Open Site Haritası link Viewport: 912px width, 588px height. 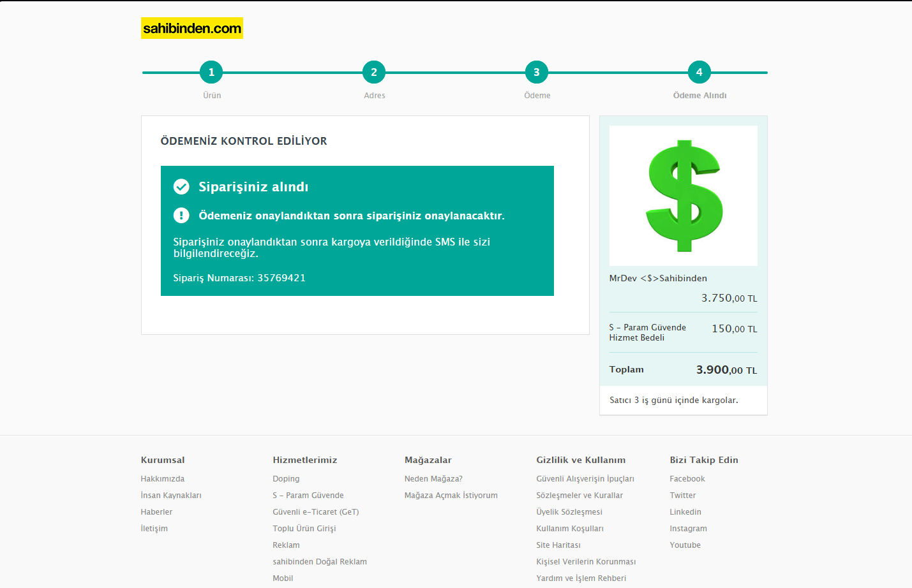[558, 545]
